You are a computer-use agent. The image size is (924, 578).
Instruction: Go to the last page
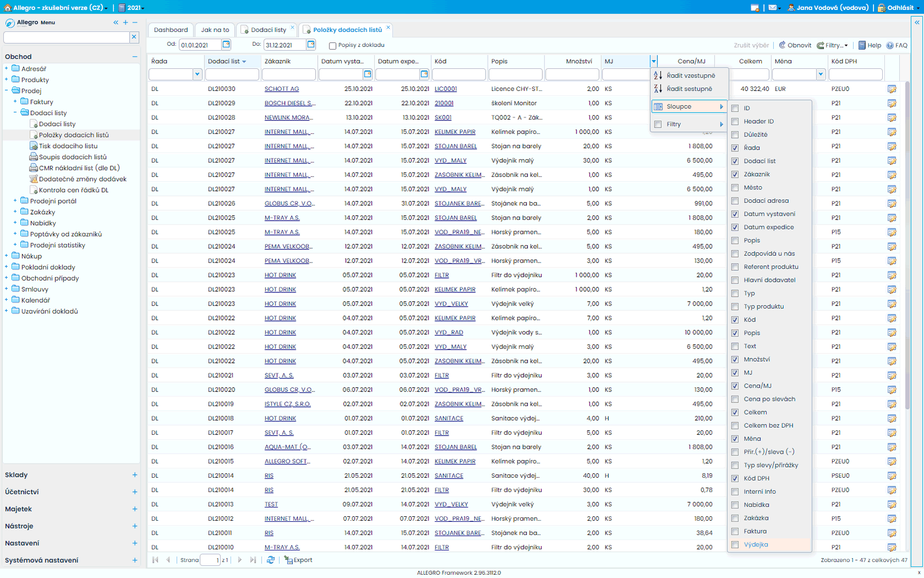point(252,560)
